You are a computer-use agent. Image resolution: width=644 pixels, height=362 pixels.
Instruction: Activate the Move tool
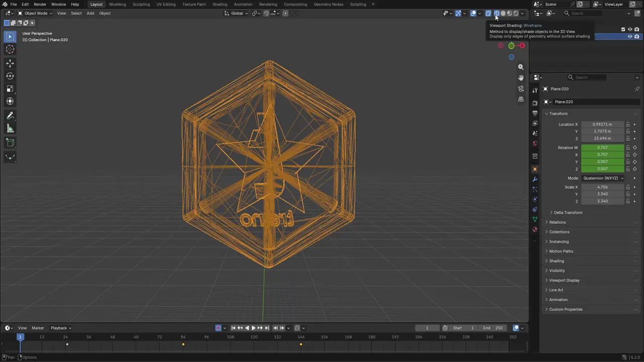[10, 63]
